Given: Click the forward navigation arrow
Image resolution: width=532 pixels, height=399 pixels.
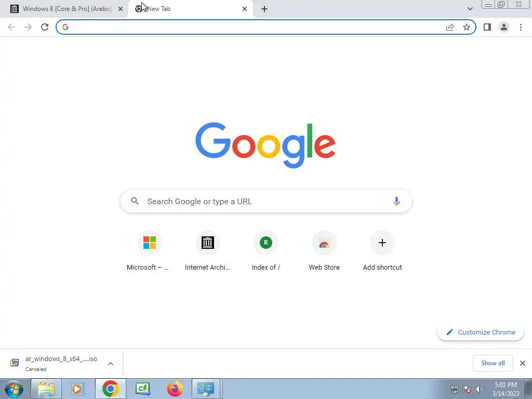Looking at the screenshot, I should click(28, 27).
